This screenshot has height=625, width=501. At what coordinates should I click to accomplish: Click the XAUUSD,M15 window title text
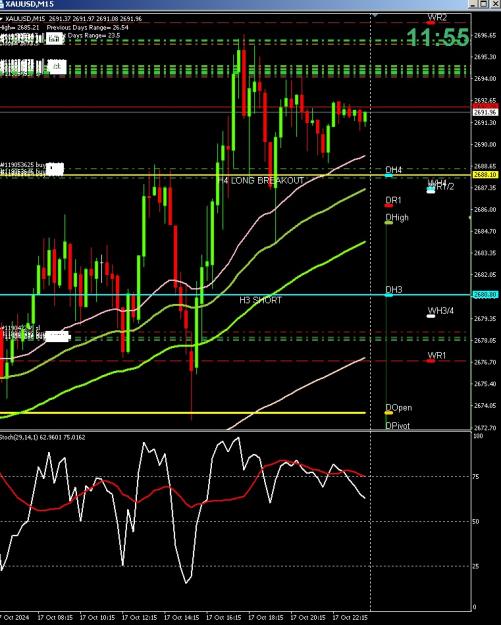(29, 4)
